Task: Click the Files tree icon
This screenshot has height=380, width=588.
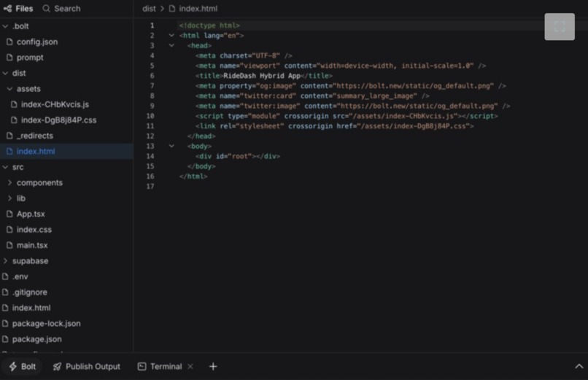Action: (7, 8)
